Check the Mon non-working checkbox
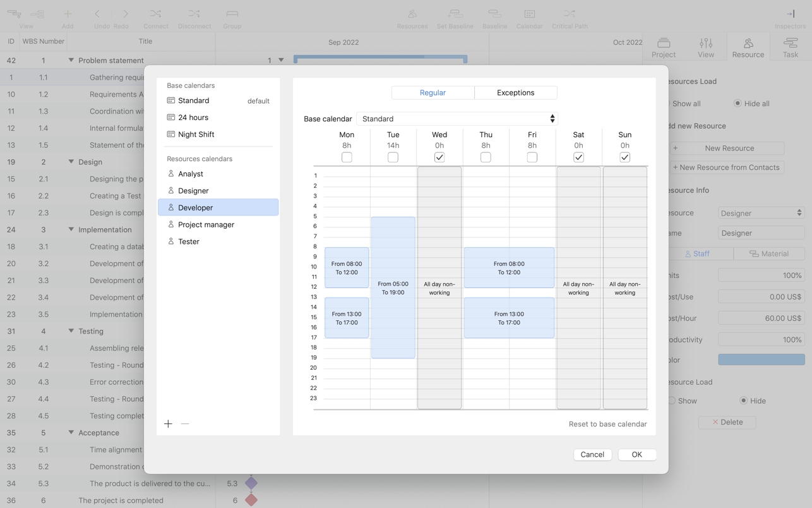 click(347, 157)
